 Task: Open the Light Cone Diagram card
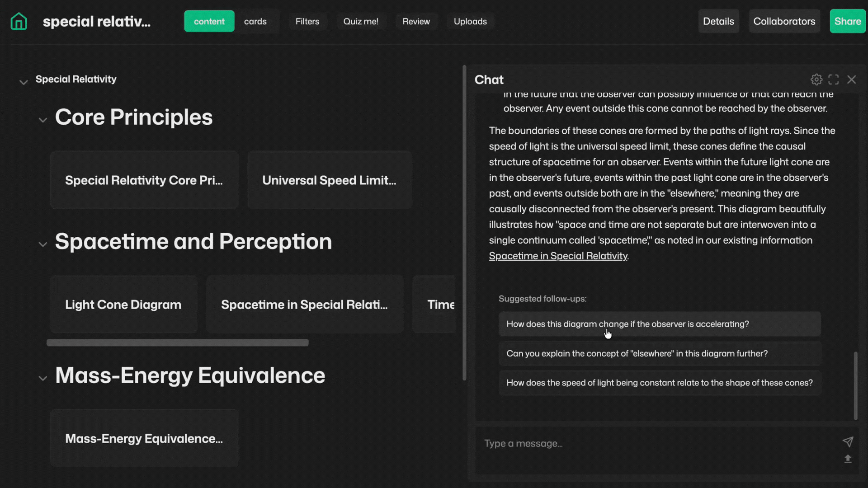(x=123, y=304)
